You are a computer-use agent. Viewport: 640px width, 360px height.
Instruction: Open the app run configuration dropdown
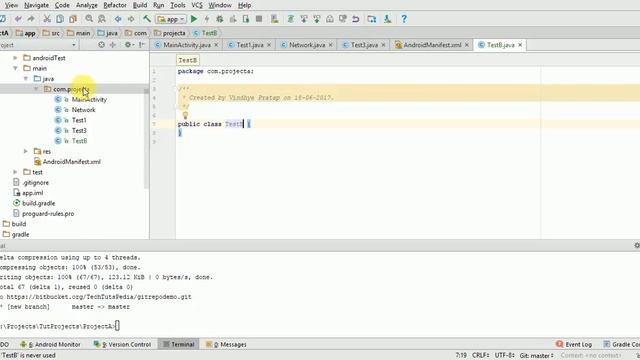click(171, 19)
